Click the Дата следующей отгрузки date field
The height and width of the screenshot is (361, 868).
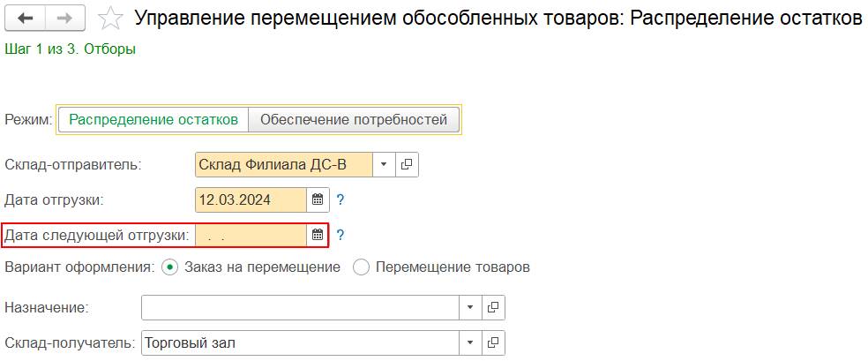pyautogui.click(x=251, y=235)
